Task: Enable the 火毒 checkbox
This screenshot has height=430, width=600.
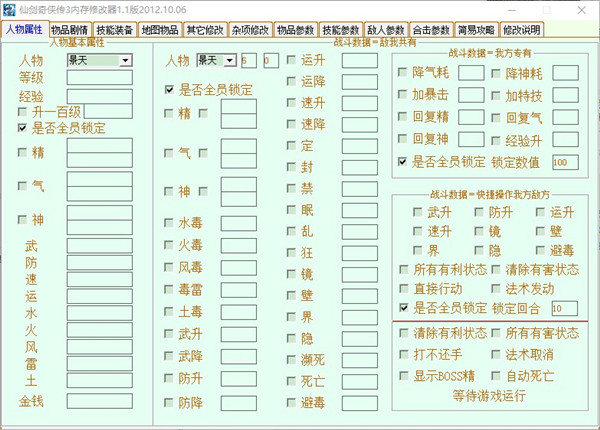Action: 169,245
